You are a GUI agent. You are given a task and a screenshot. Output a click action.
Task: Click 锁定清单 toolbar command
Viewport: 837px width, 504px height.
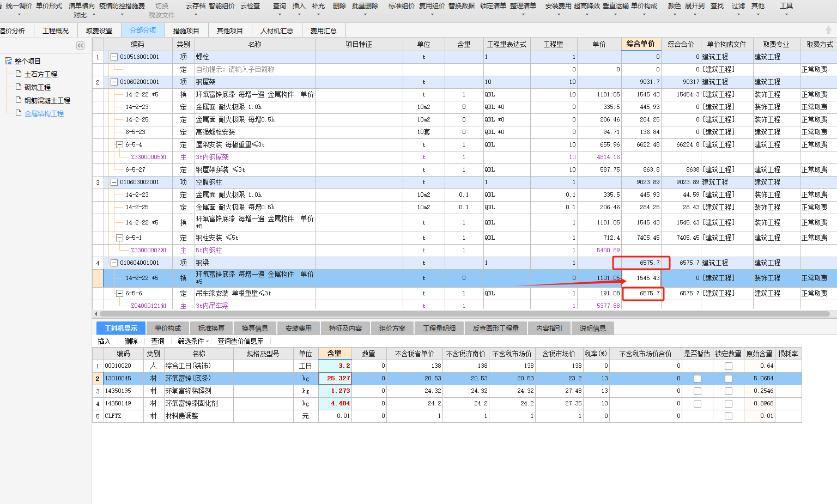(493, 6)
